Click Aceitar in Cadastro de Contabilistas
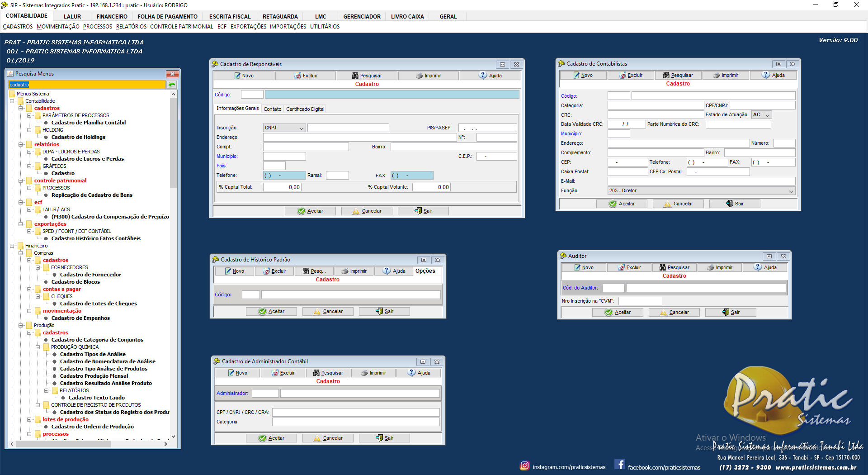 coord(622,204)
